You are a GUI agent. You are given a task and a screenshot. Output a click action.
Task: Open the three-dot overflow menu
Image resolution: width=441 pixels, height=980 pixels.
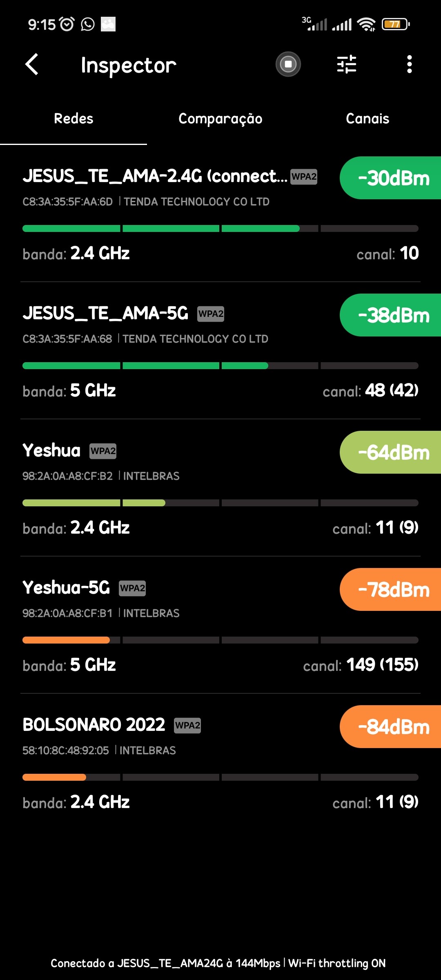click(x=409, y=64)
